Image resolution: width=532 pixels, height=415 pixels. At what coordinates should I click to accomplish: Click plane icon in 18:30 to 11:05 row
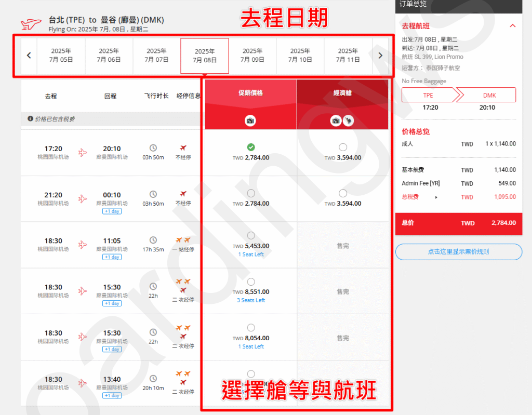(83, 244)
